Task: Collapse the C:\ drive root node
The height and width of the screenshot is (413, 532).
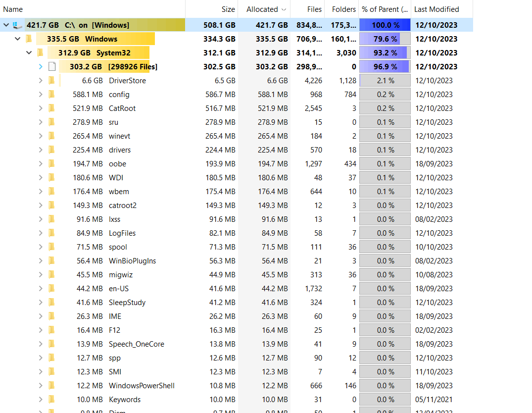Action: tap(6, 25)
